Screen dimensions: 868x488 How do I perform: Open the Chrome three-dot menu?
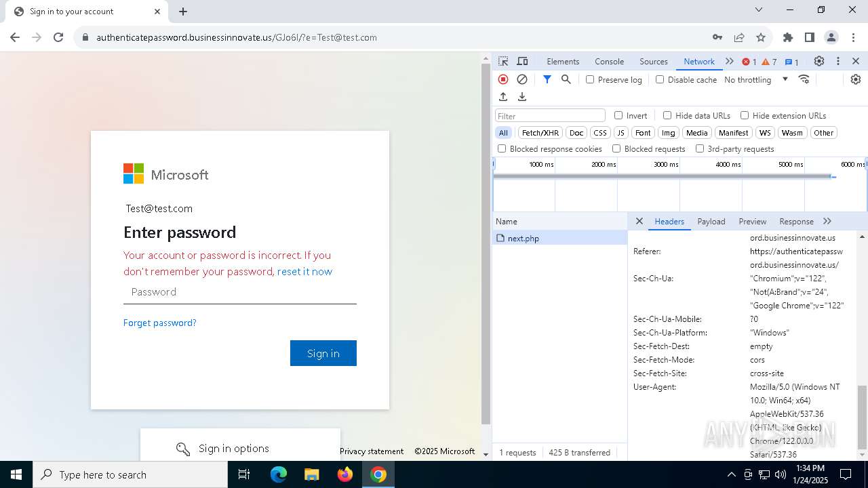pos(853,37)
